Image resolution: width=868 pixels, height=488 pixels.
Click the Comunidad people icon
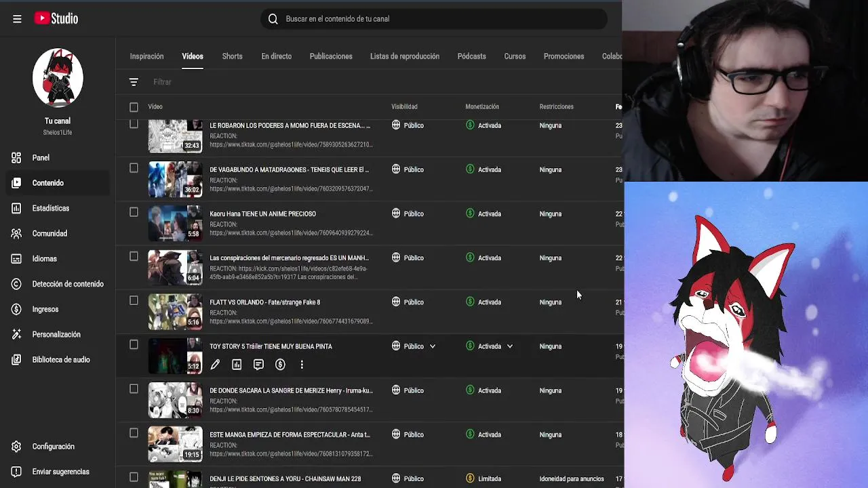coord(16,233)
